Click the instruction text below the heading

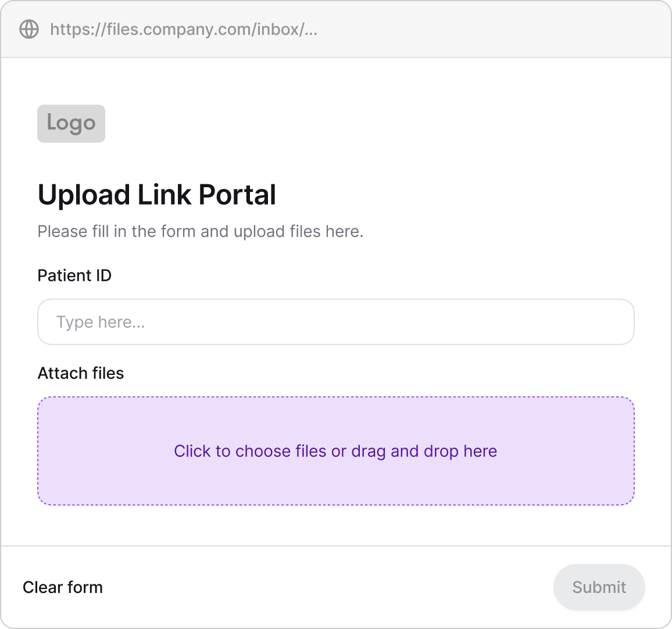coord(201,231)
